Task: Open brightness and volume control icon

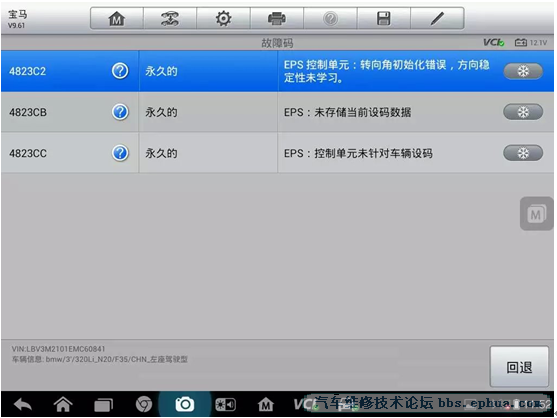Action: pos(225,405)
